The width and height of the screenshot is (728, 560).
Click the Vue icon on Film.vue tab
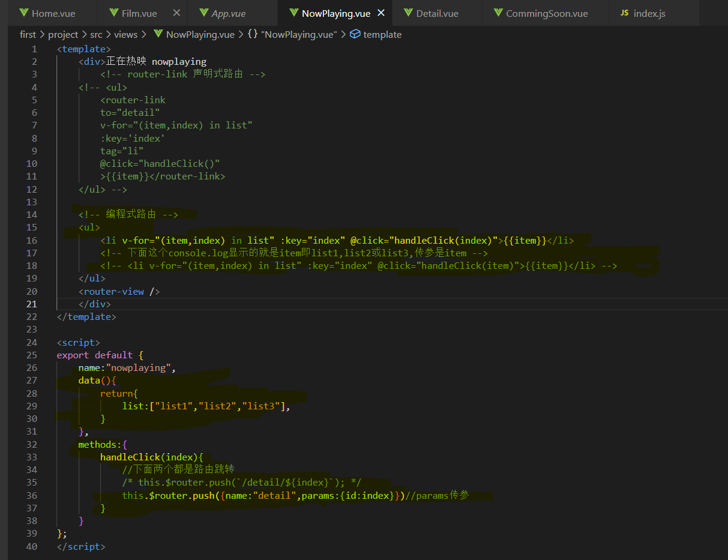[114, 13]
